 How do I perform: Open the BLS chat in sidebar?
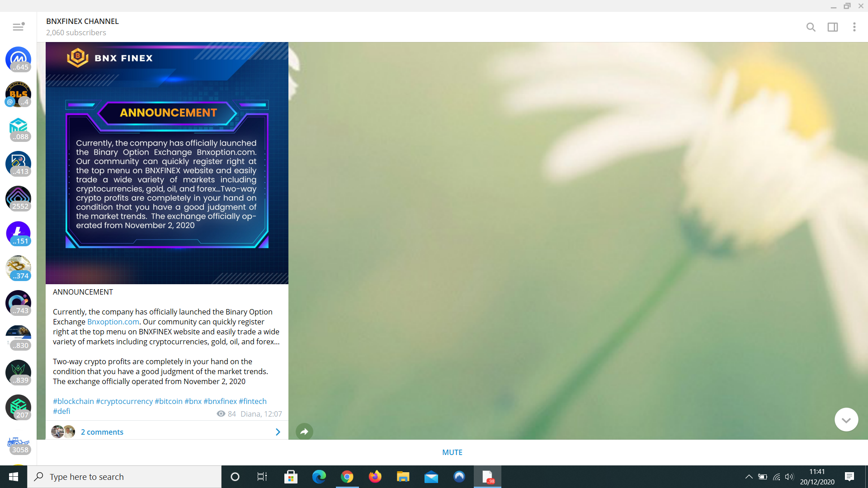coord(18,94)
